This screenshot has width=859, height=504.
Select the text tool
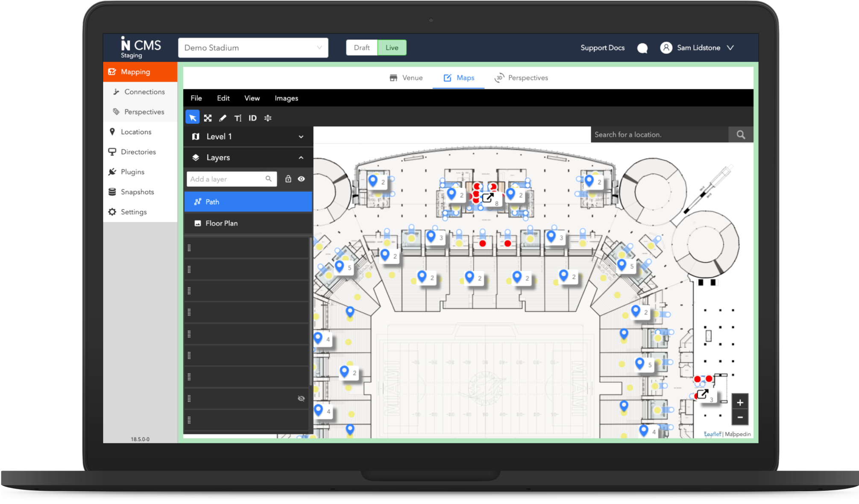239,117
